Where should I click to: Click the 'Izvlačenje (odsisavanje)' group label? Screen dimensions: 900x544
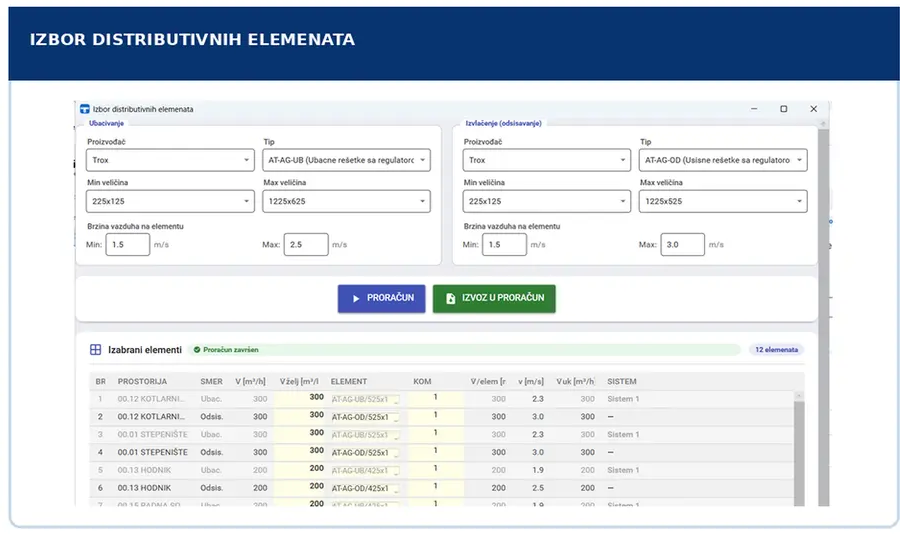(x=503, y=123)
